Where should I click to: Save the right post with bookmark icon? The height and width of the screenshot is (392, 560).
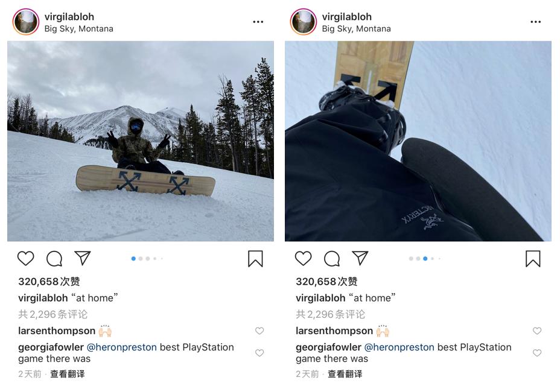tap(533, 259)
